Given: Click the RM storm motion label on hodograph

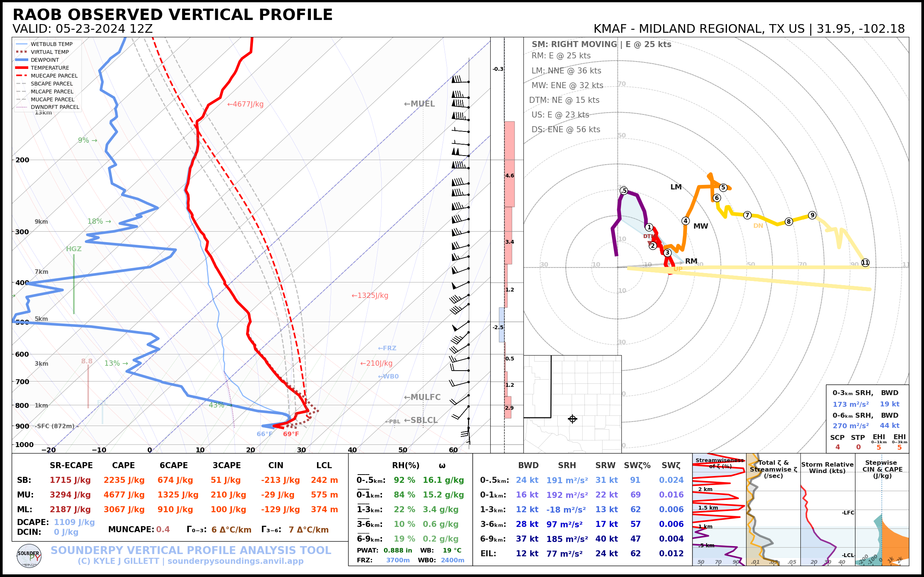Looking at the screenshot, I should [x=691, y=261].
